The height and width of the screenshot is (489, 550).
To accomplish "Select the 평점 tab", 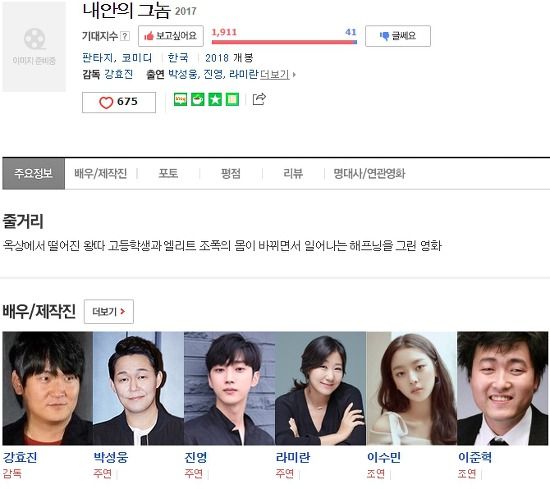I will point(231,173).
